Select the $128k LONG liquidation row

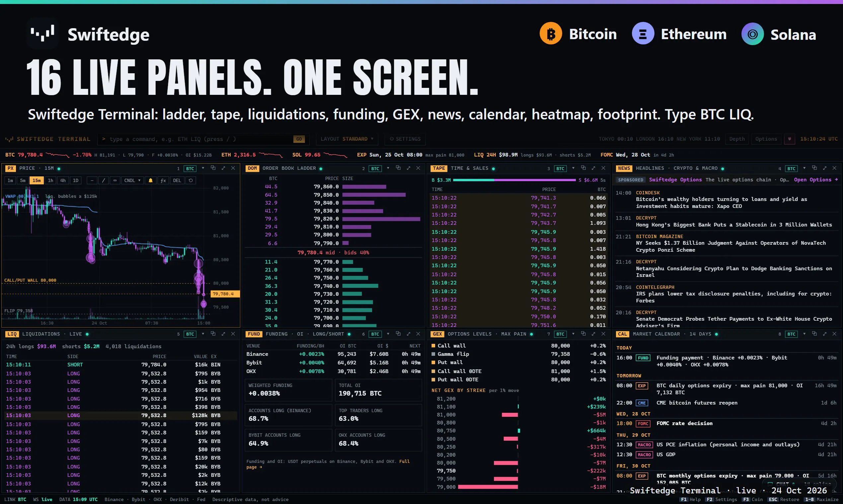(121, 415)
